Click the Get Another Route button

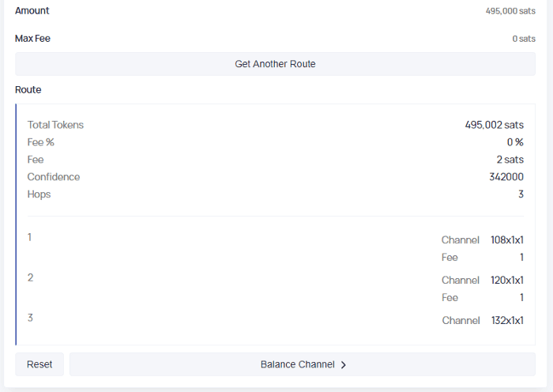click(275, 64)
